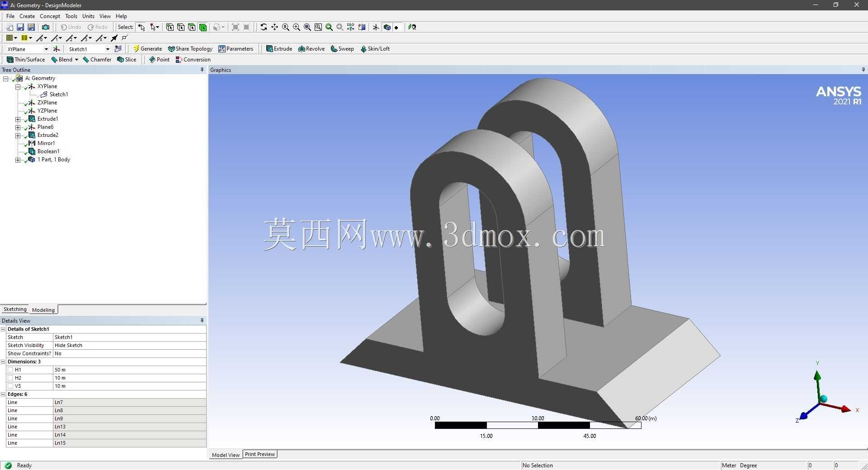Toggle the Graphics panel pin
The width and height of the screenshot is (868, 470).
tap(863, 70)
